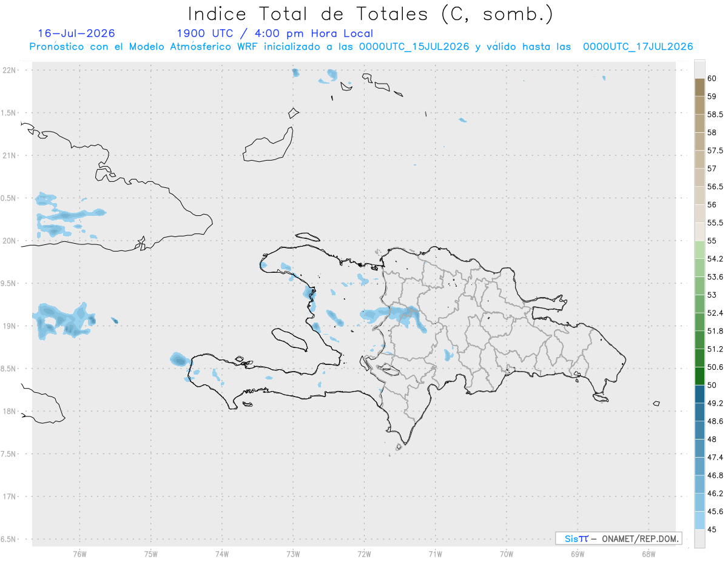Click the colorbar value 50
The width and height of the screenshot is (728, 562).
pyautogui.click(x=712, y=385)
